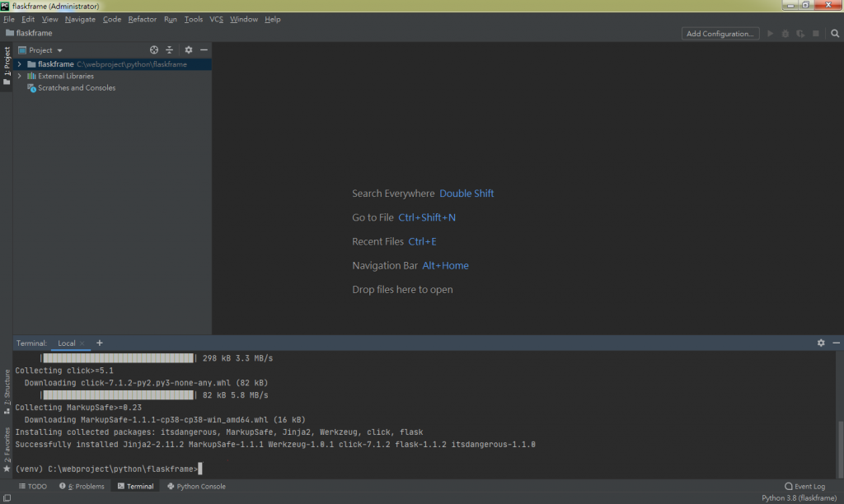Expand External Libraries node
The width and height of the screenshot is (844, 504).
20,76
